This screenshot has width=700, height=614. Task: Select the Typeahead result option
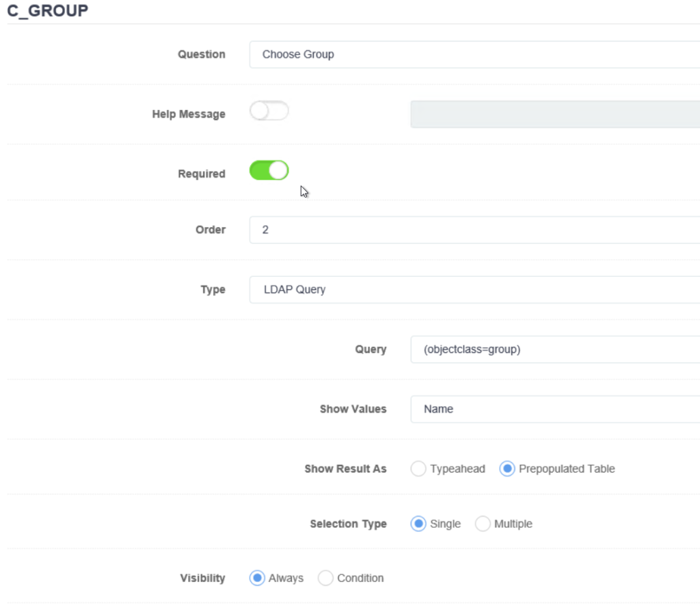coord(418,469)
